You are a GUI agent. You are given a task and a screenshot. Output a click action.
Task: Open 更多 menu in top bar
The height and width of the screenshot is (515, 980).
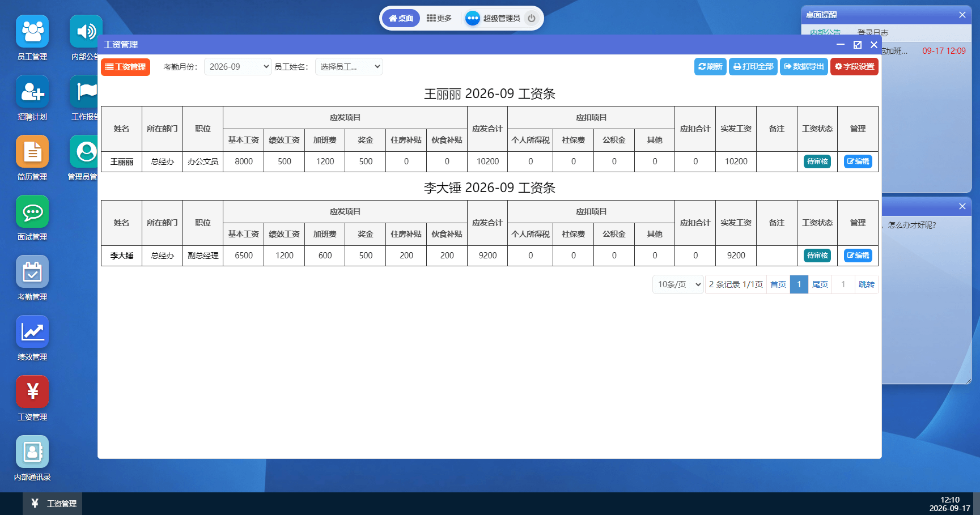click(x=439, y=18)
